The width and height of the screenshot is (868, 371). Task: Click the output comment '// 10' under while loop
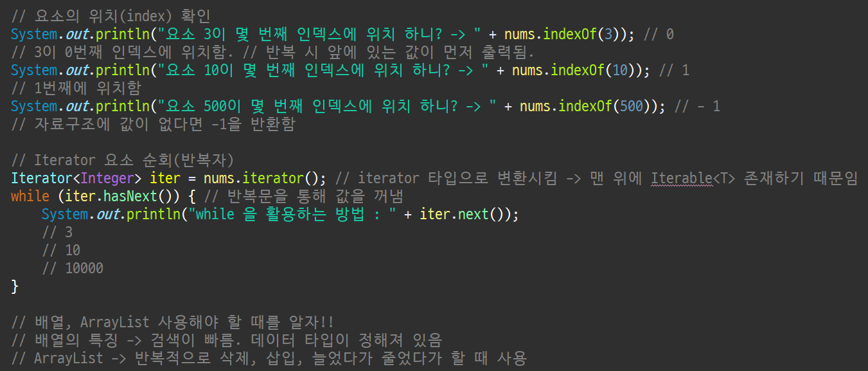pos(61,249)
